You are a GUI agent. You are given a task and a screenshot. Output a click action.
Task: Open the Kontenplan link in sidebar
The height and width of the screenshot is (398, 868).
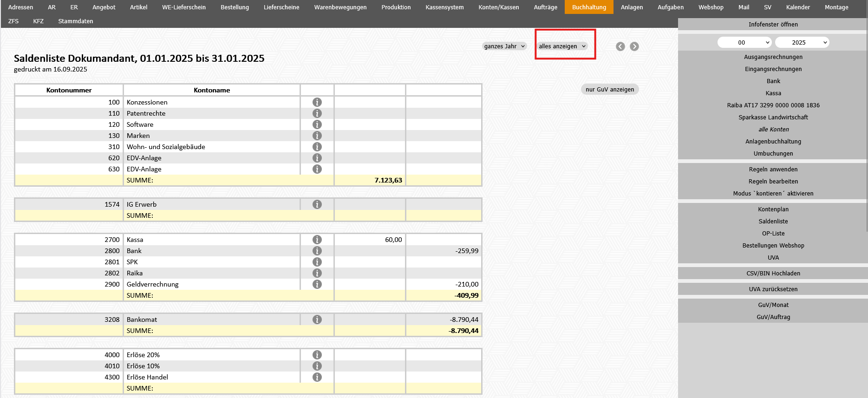tap(773, 209)
